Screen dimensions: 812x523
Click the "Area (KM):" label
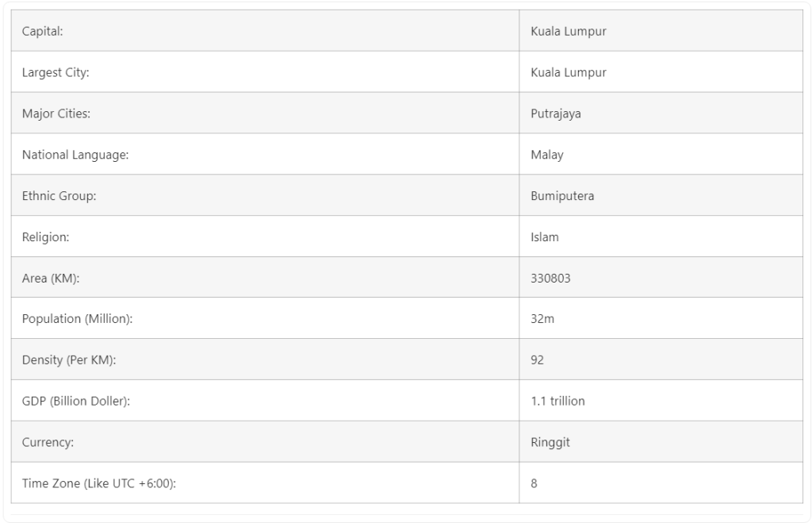point(51,278)
